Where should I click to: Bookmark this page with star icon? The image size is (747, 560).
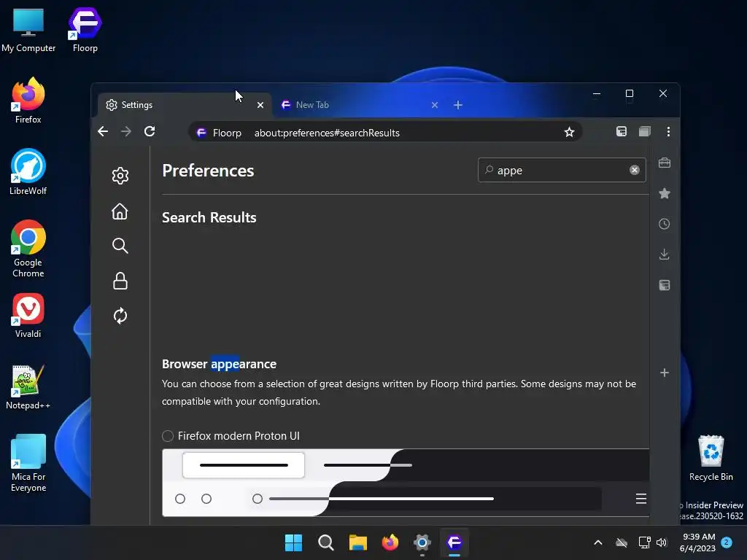(x=569, y=133)
